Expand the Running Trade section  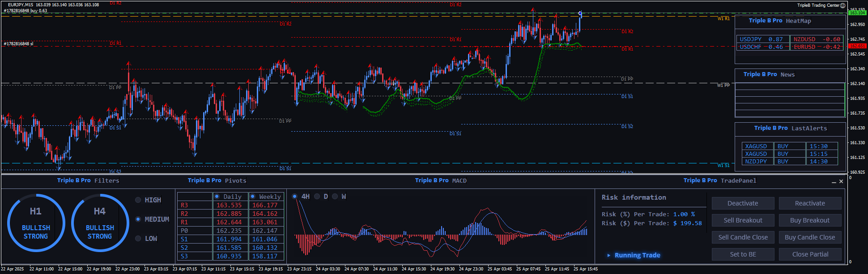(x=609, y=255)
